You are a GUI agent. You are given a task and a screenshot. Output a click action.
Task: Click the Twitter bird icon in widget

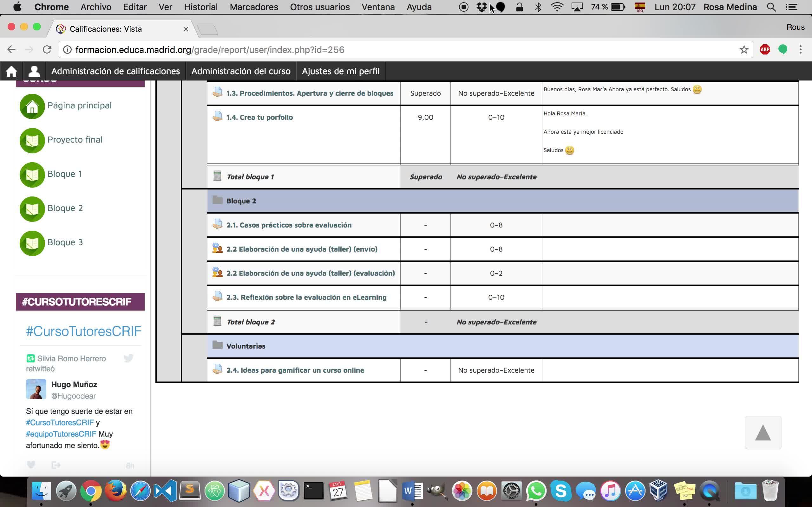pyautogui.click(x=128, y=358)
